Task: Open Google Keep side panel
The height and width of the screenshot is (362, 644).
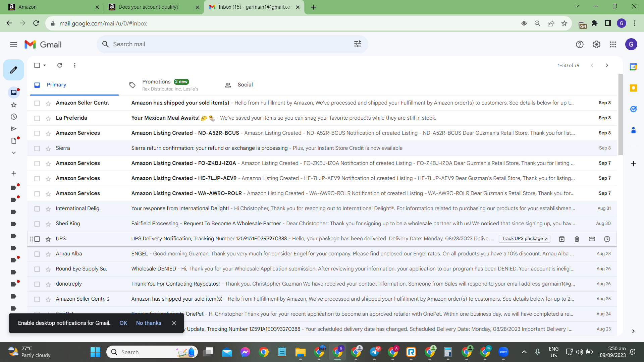Action: click(x=633, y=88)
